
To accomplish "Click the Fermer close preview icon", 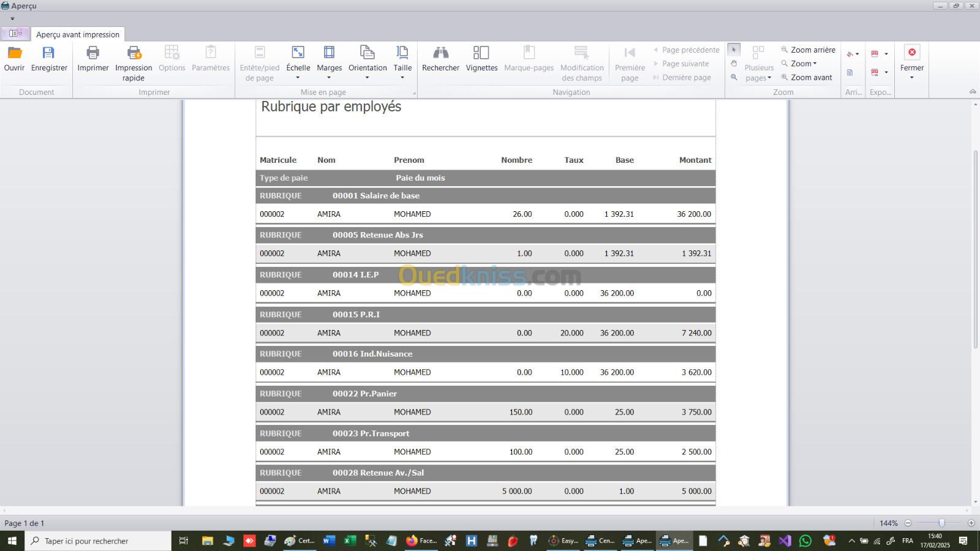I will point(911,53).
